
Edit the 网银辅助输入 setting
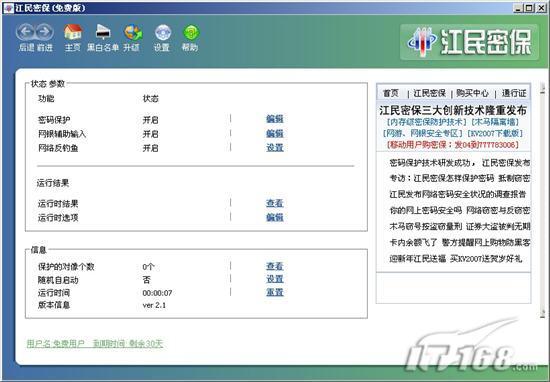coord(275,133)
